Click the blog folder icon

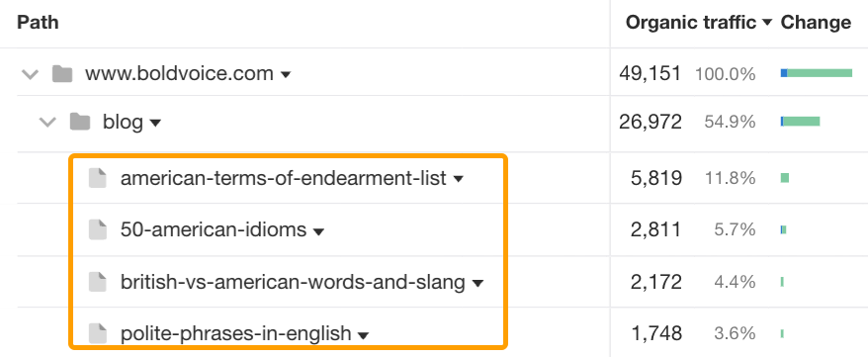coord(80,122)
